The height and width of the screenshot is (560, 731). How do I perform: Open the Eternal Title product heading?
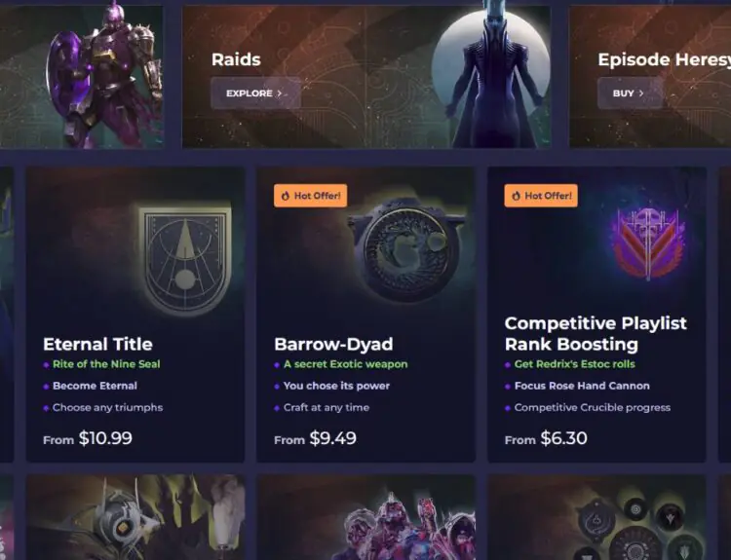[x=97, y=345]
